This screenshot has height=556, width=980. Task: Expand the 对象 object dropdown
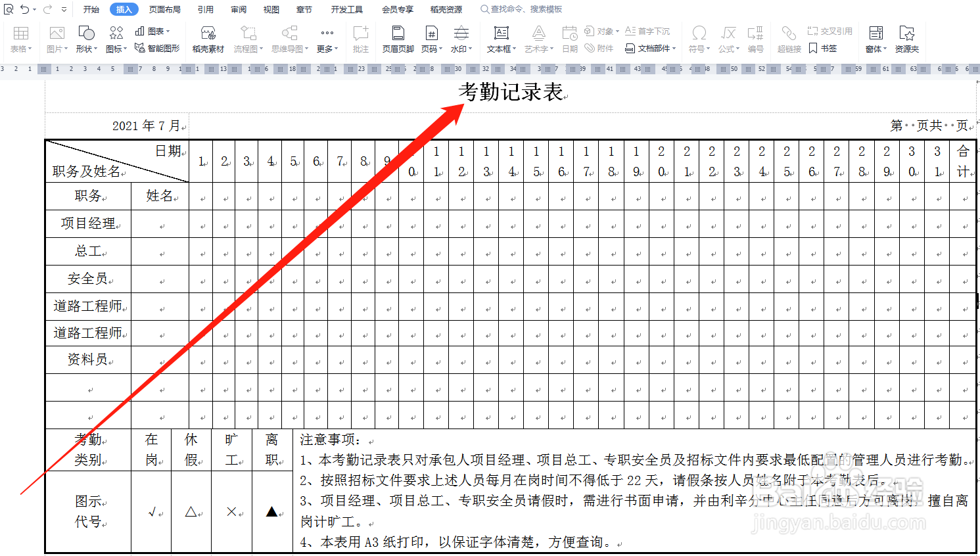coord(601,31)
